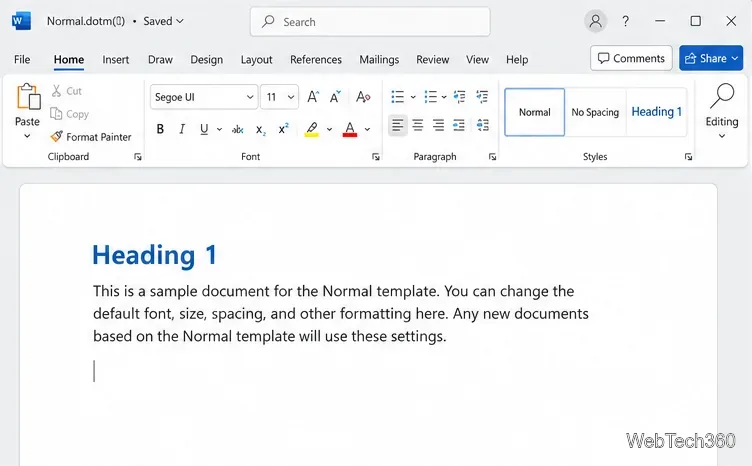
Task: Apply the red font color swatch
Action: click(350, 129)
